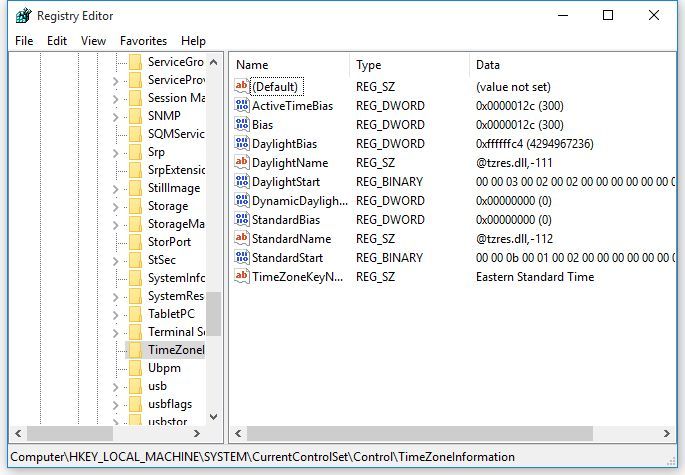
Task: Select the StoragePort tree key StorPort
Action: (x=169, y=242)
